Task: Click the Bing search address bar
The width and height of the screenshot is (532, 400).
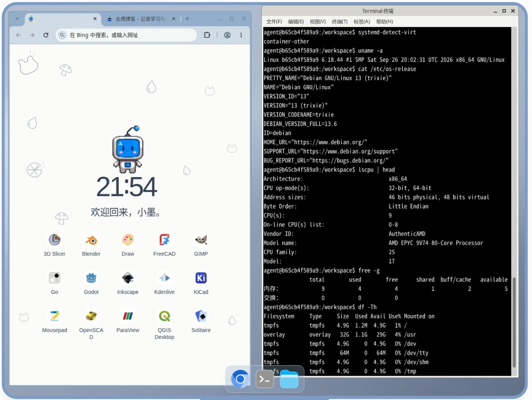Action: (x=126, y=35)
